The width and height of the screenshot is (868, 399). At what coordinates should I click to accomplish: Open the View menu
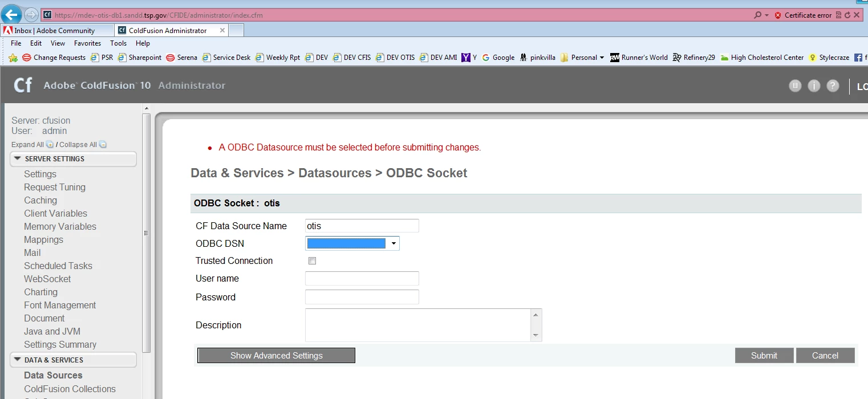pyautogui.click(x=58, y=43)
